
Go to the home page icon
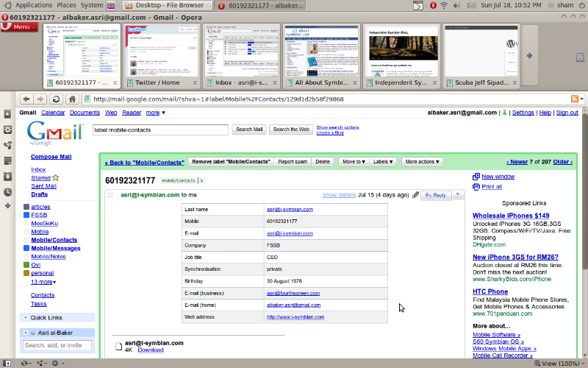[72, 99]
